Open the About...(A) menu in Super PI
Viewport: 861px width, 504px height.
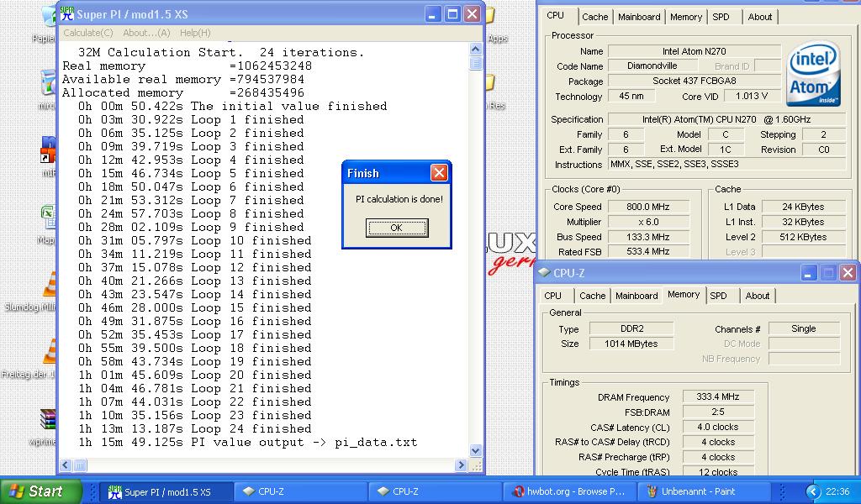click(x=146, y=33)
